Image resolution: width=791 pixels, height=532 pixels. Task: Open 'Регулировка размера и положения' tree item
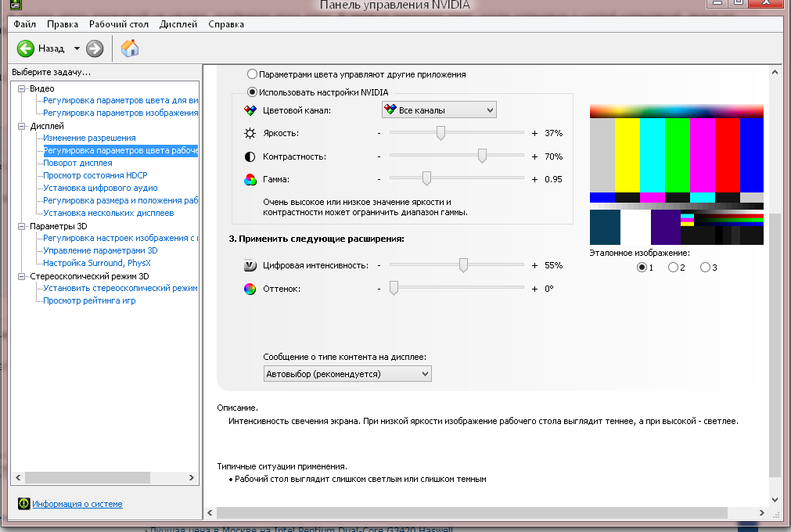[x=120, y=201]
